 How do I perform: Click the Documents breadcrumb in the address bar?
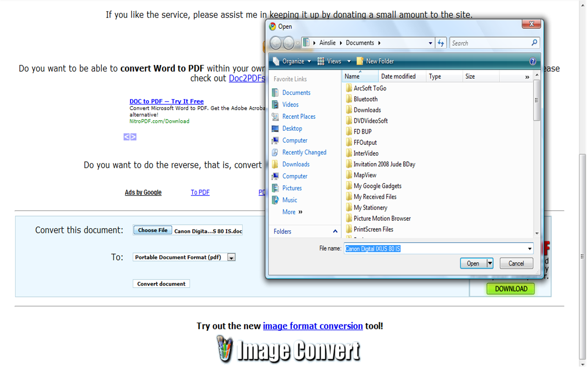click(x=360, y=43)
